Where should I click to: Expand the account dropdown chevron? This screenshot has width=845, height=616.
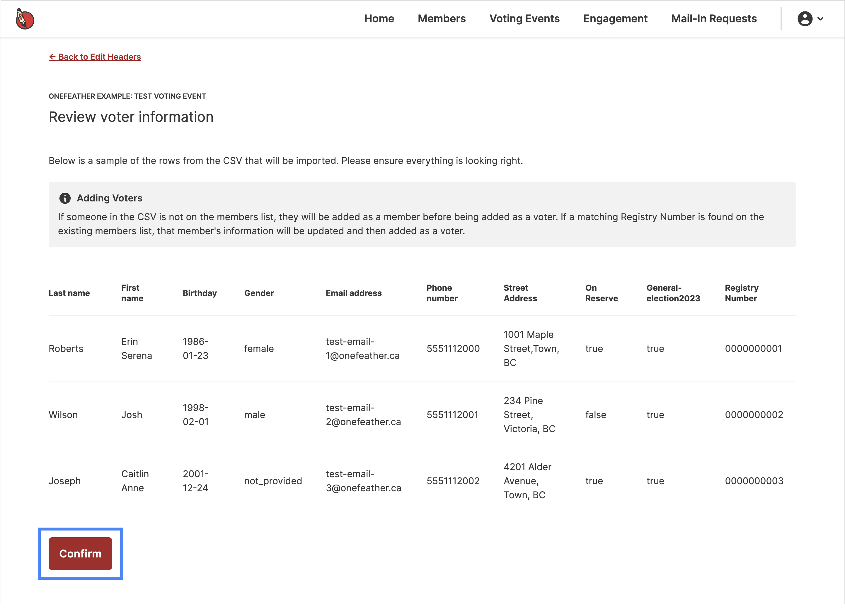(x=820, y=19)
